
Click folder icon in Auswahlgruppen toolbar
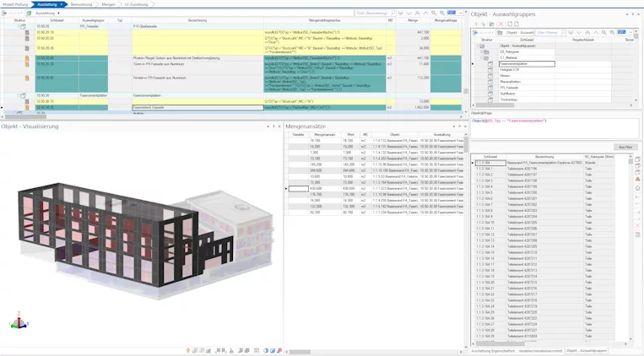point(491,24)
